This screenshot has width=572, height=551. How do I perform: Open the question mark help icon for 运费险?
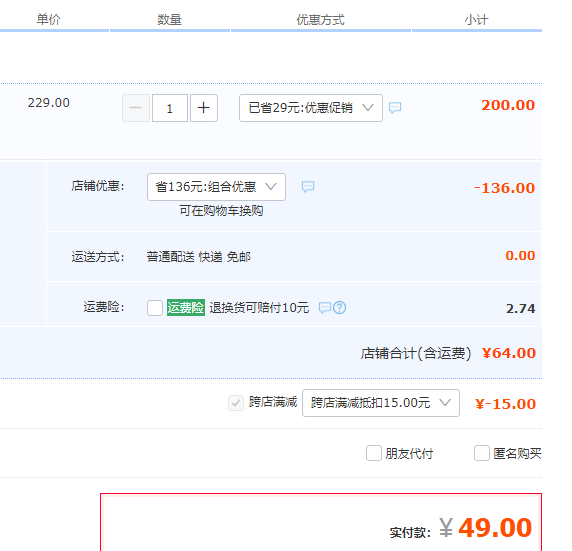340,308
